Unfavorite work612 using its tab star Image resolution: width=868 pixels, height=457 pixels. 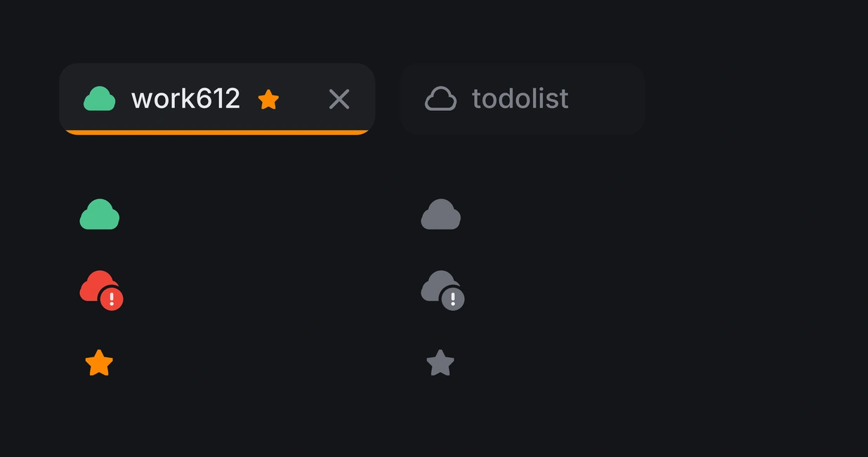268,100
